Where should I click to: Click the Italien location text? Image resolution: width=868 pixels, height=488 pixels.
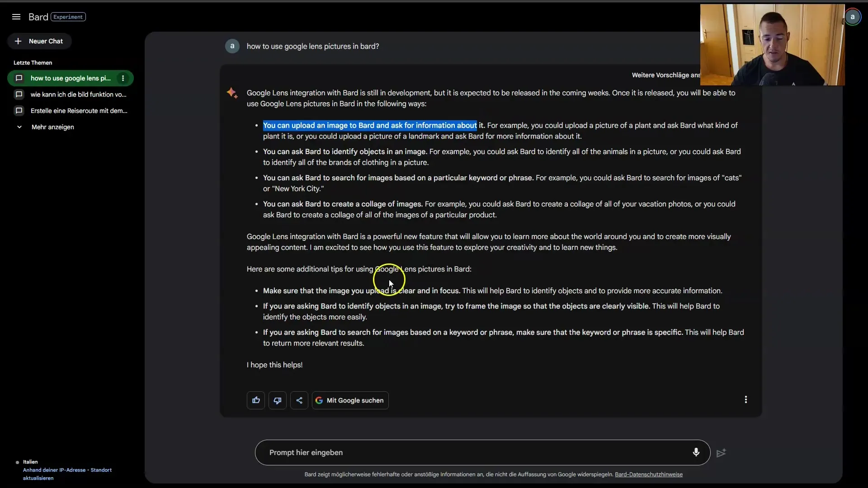point(30,462)
